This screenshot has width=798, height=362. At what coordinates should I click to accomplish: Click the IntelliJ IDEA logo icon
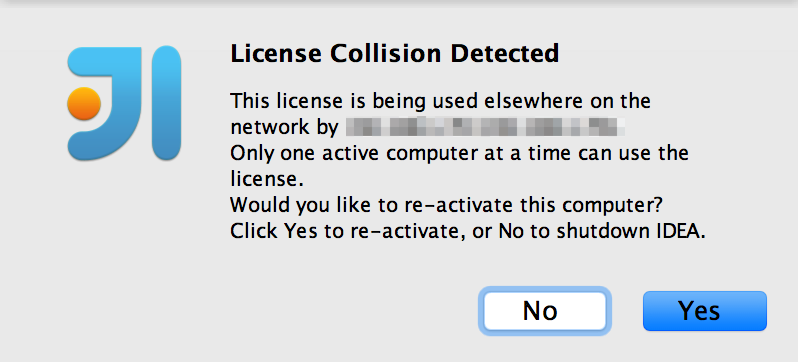(124, 103)
